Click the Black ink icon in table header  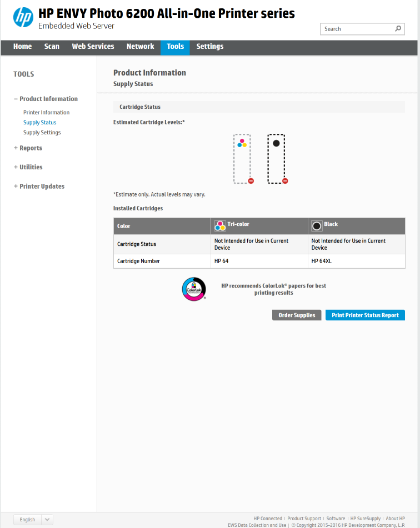(317, 226)
